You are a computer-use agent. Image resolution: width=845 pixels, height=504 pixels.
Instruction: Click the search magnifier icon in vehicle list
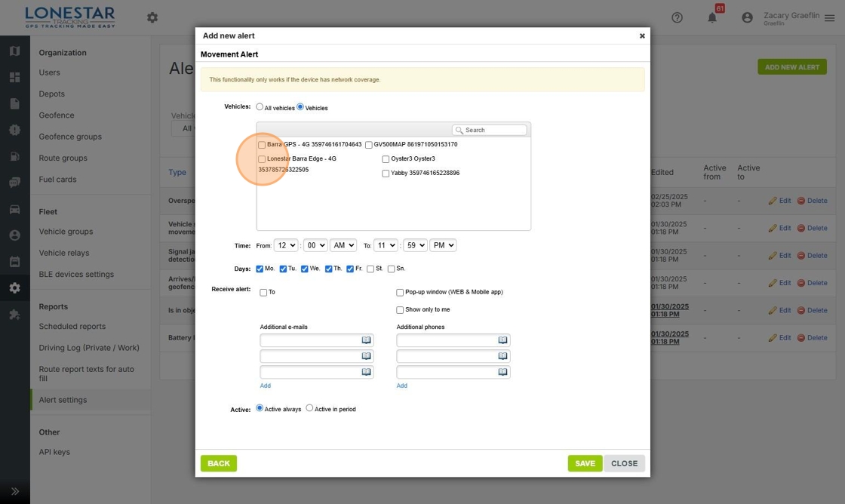click(x=459, y=131)
